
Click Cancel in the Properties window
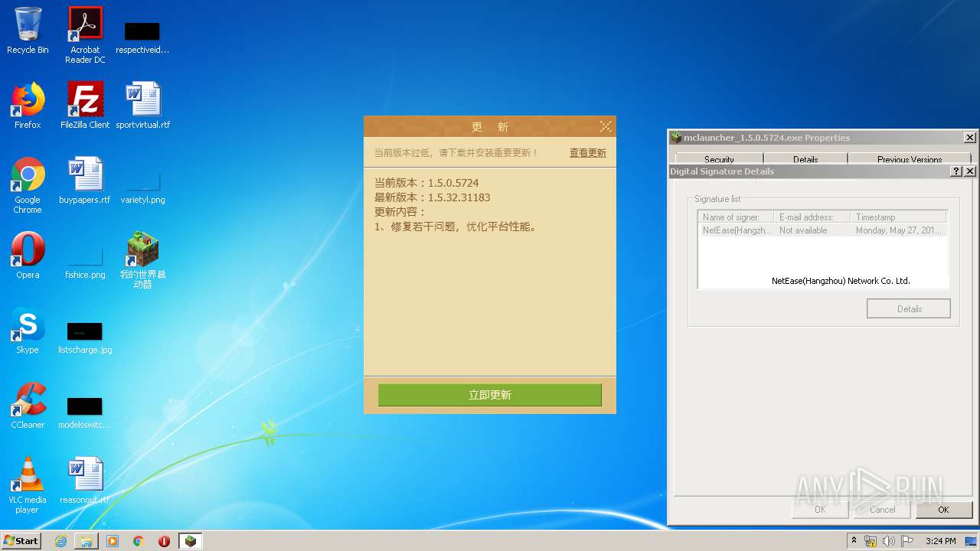(x=882, y=510)
